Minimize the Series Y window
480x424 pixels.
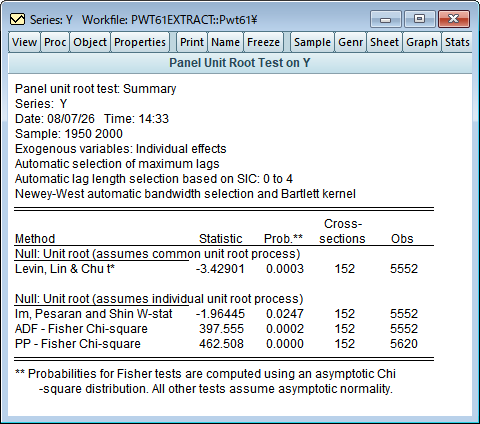tap(386, 19)
